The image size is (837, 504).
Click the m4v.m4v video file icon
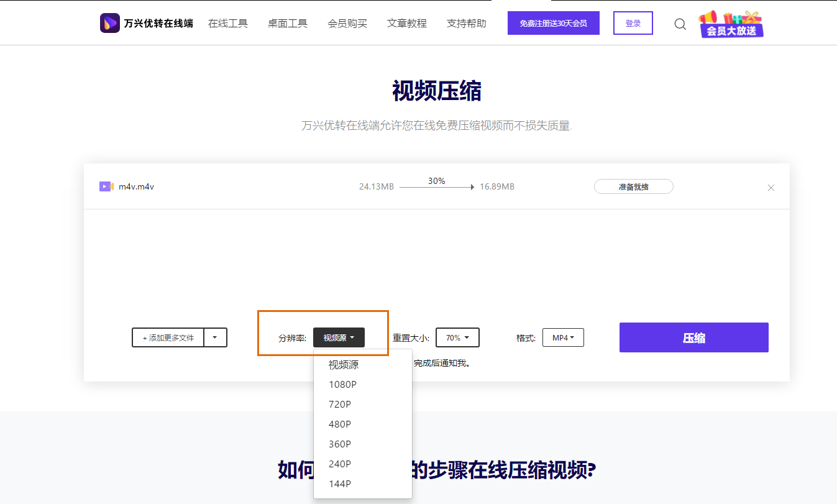pos(106,186)
